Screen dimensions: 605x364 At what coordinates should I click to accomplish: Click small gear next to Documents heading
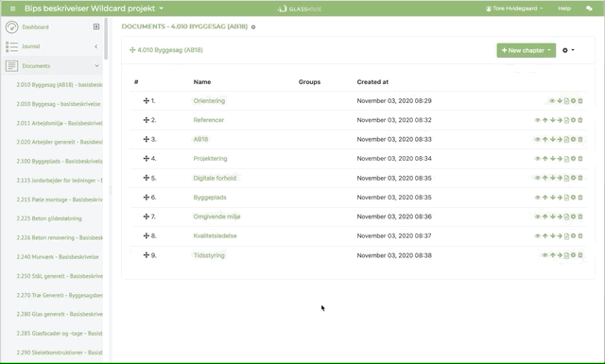(x=253, y=27)
